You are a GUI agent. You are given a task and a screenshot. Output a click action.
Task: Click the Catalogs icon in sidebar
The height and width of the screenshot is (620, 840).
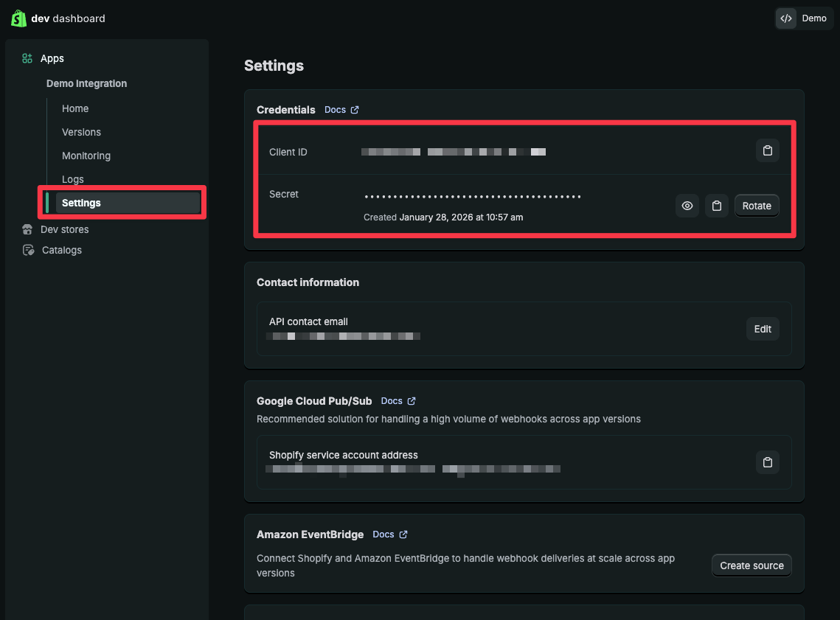coord(28,250)
